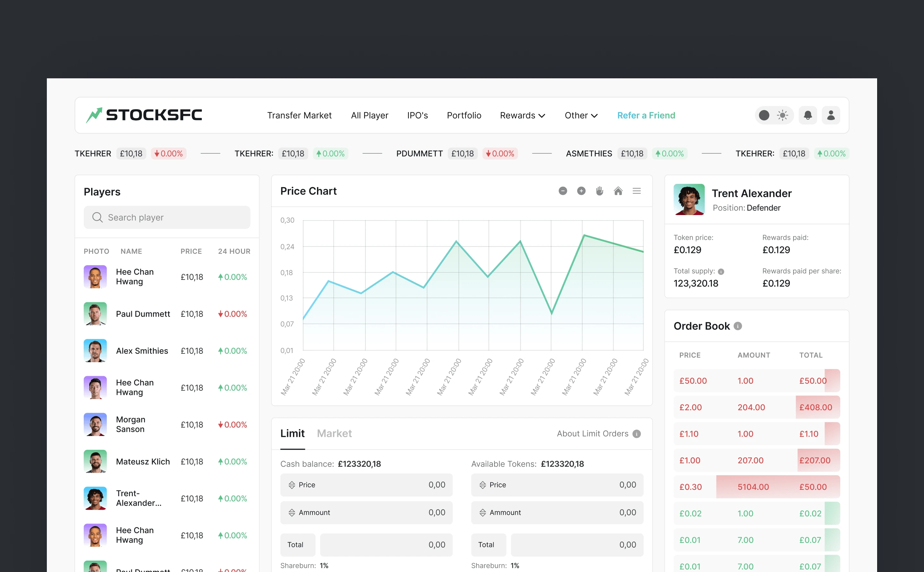Click Price field under Cash balance
924x572 pixels.
tap(366, 485)
